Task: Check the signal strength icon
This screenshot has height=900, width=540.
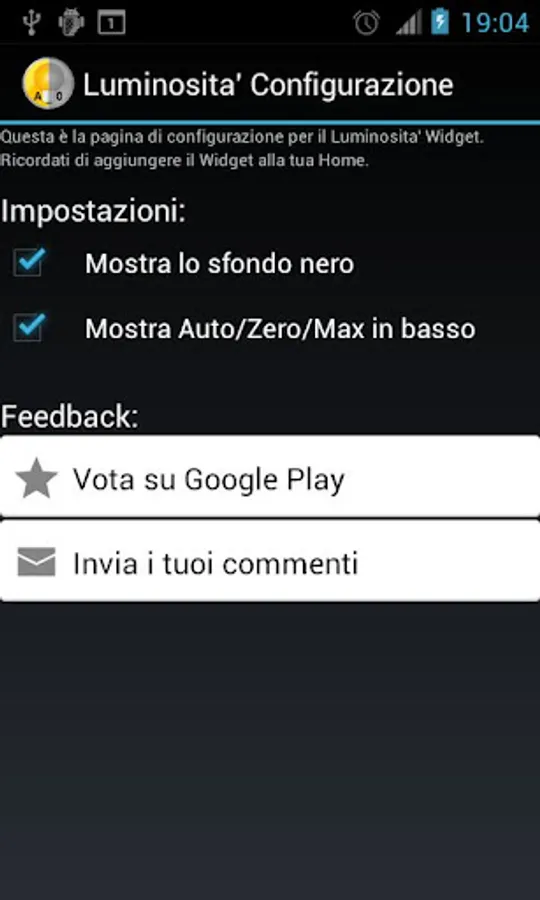Action: pos(409,23)
